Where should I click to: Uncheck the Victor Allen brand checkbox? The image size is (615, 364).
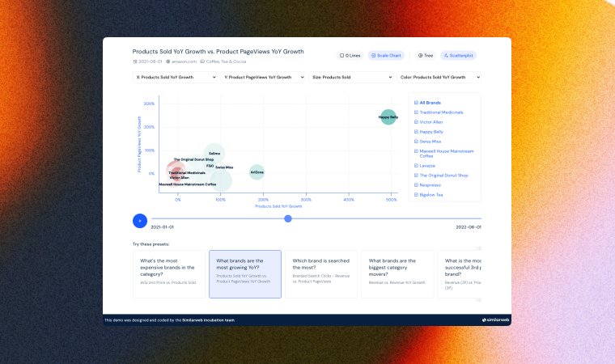click(416, 122)
